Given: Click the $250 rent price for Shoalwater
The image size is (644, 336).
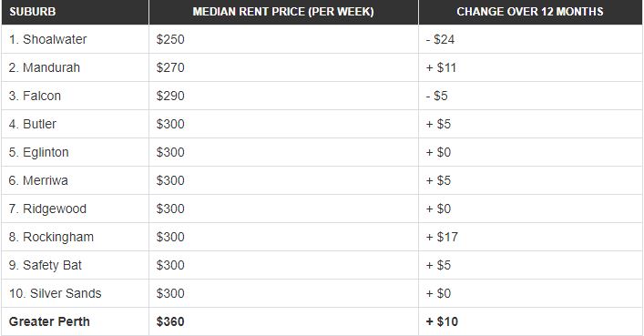Looking at the screenshot, I should [x=170, y=39].
